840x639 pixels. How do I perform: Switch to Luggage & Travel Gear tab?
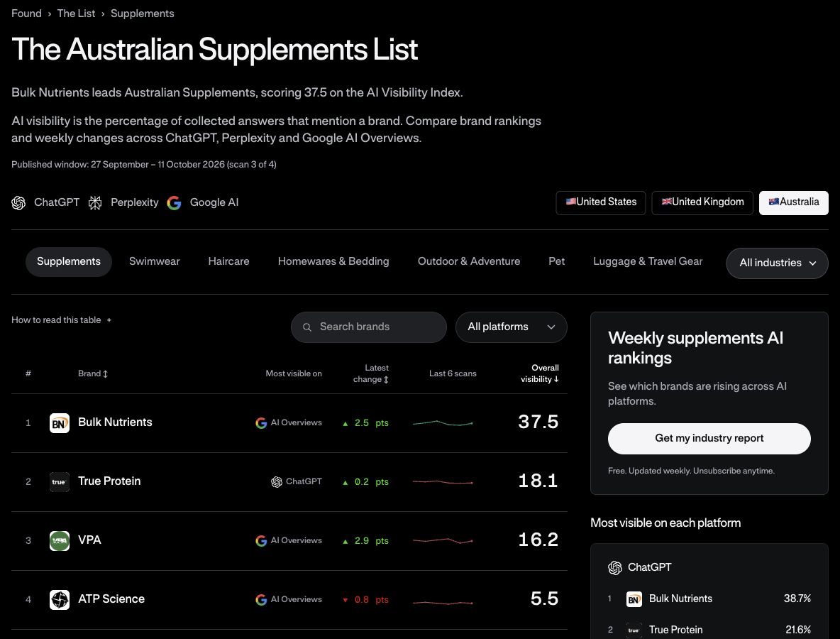click(648, 261)
